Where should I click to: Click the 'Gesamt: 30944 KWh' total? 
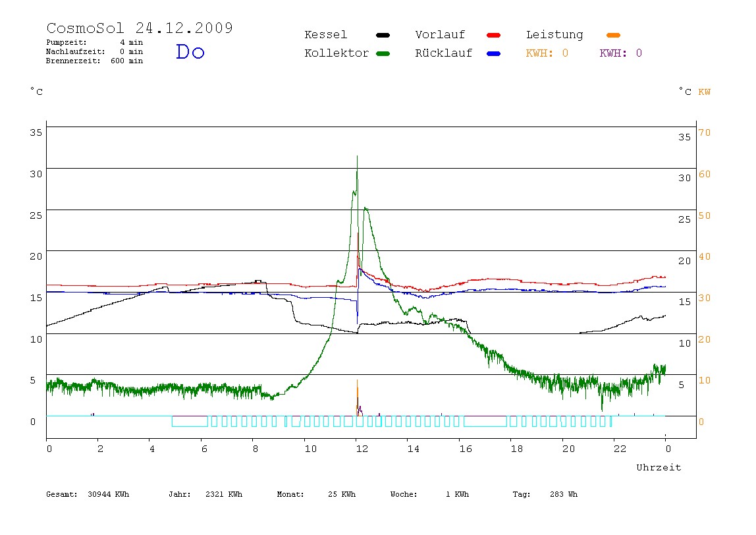point(88,494)
